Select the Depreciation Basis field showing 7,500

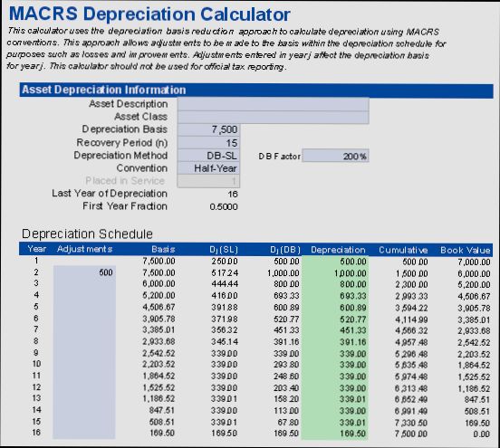[208, 129]
